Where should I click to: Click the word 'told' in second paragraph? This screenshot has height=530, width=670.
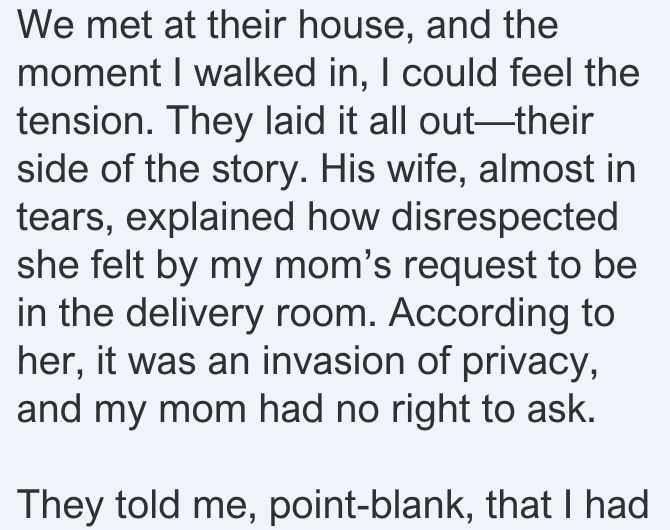tap(147, 506)
